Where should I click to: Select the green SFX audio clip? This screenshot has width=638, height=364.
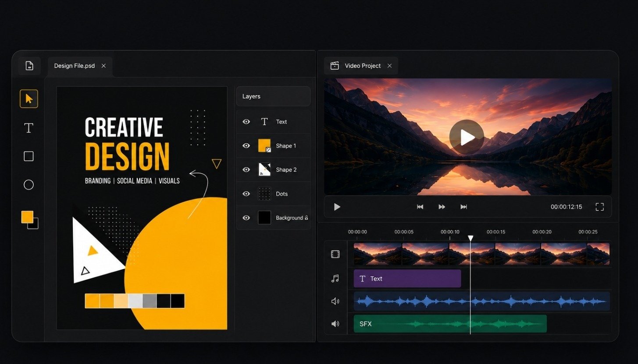pos(450,324)
